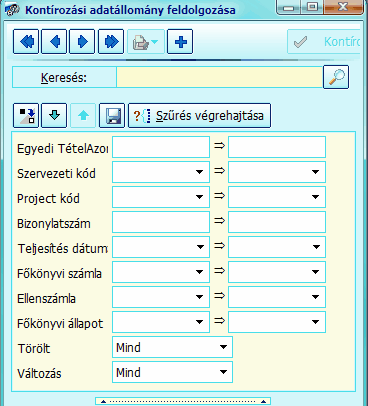The height and width of the screenshot is (406, 368).
Task: Open the printer dropdown button
Action: pyautogui.click(x=146, y=42)
